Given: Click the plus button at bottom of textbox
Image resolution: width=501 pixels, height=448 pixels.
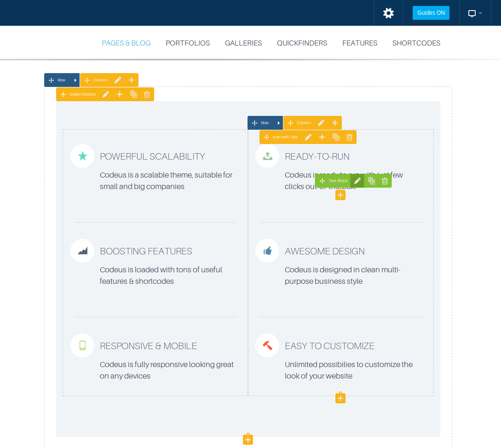Looking at the screenshot, I should click(248, 440).
